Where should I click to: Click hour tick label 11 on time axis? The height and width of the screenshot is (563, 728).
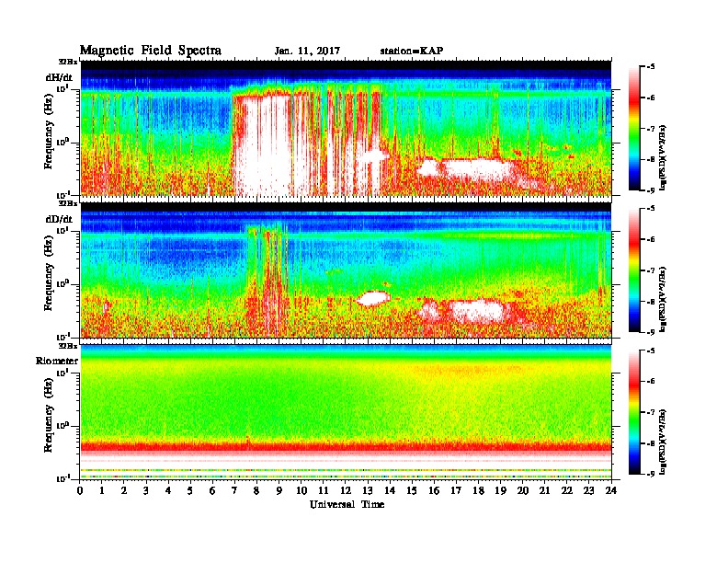(x=324, y=490)
